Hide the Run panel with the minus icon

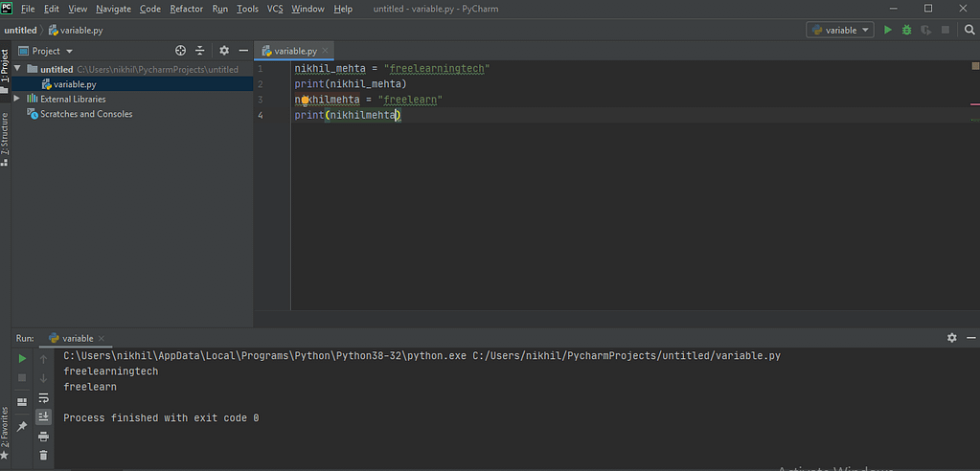[x=971, y=337]
